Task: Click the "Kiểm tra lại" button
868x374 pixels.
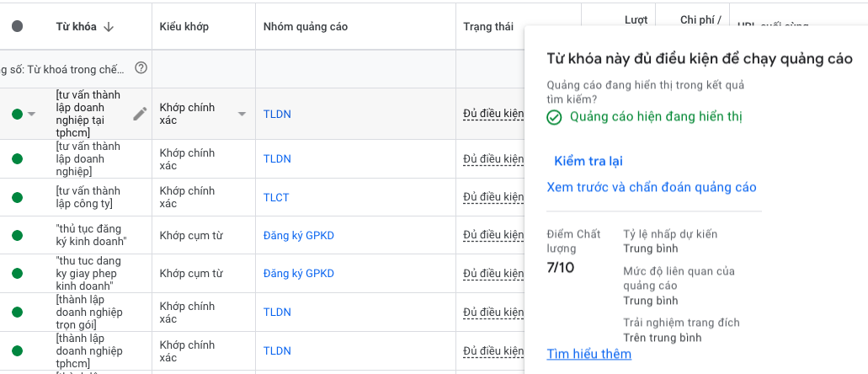Action: click(588, 161)
